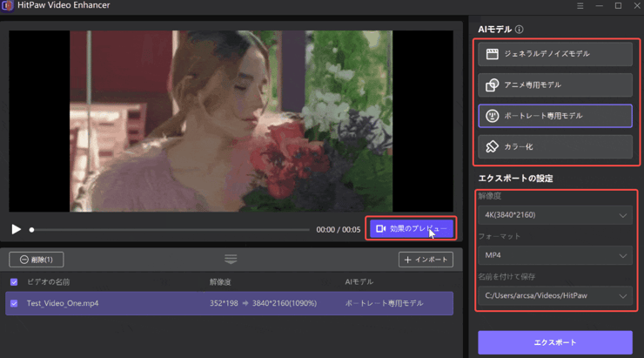Viewport: 644px width, 358px height.
Task: Open the hamburger menu in title bar
Action: [x=580, y=6]
